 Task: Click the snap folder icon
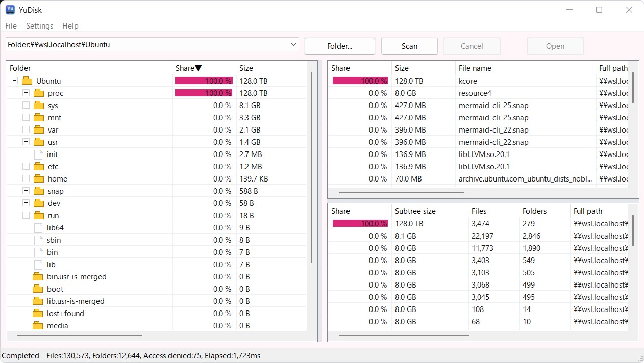pos(39,191)
